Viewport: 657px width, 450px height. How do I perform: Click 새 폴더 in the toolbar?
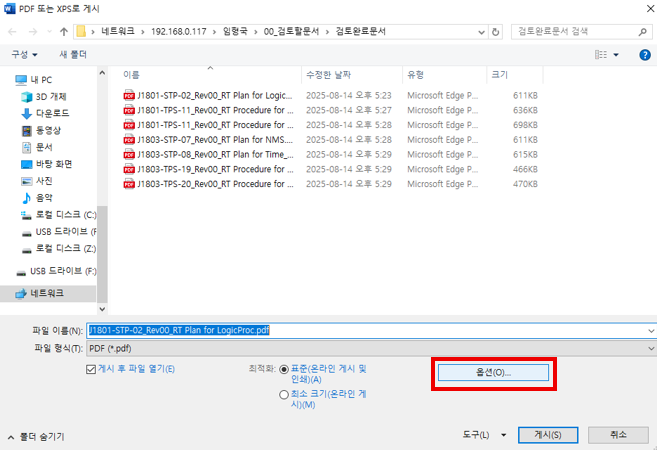73,54
